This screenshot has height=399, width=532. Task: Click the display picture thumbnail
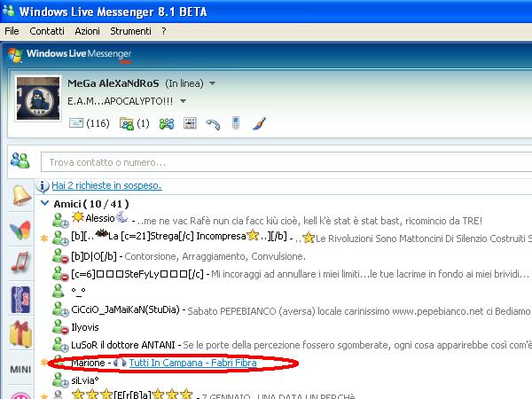38,98
